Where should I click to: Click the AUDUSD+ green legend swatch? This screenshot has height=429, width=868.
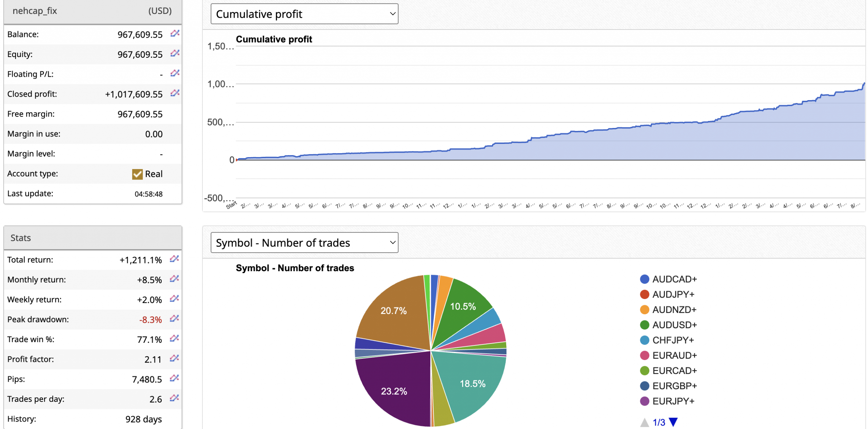(644, 325)
